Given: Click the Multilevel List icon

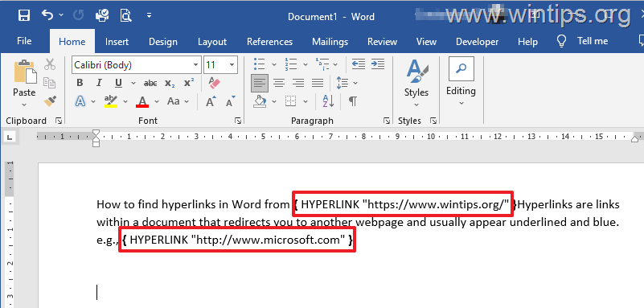Looking at the screenshot, I should point(322,64).
